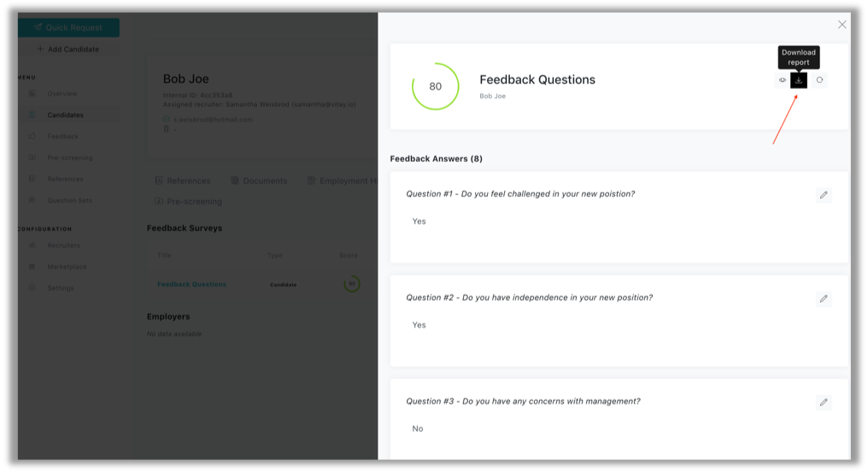This screenshot has width=868, height=472.
Task: Click the score circle showing 80
Action: pos(436,86)
